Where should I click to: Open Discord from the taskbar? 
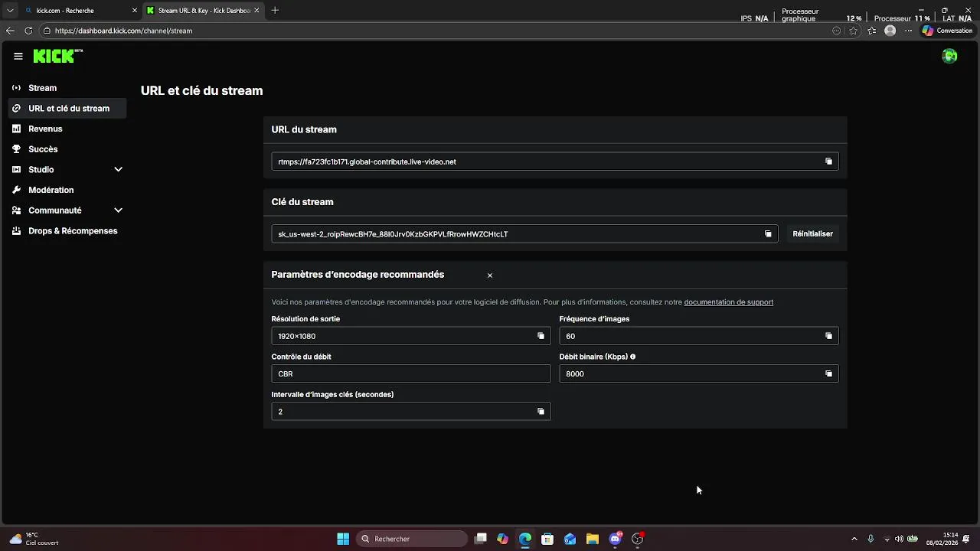tap(615, 539)
